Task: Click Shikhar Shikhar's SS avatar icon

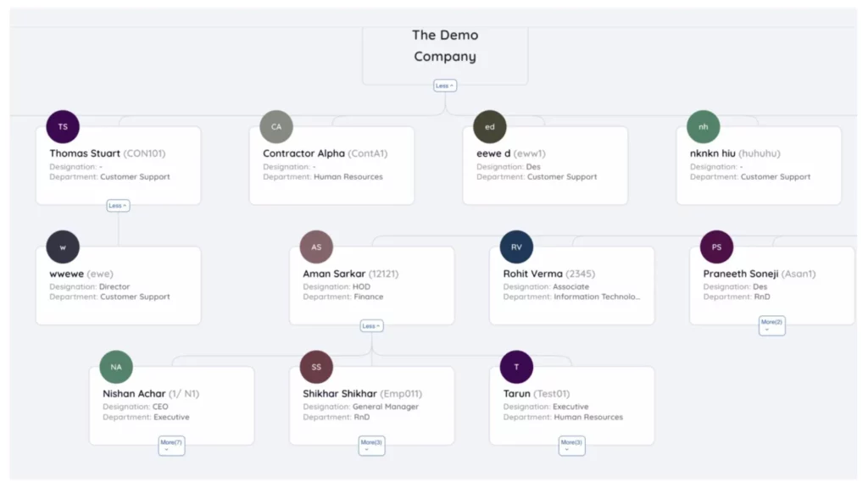Action: 316,367
